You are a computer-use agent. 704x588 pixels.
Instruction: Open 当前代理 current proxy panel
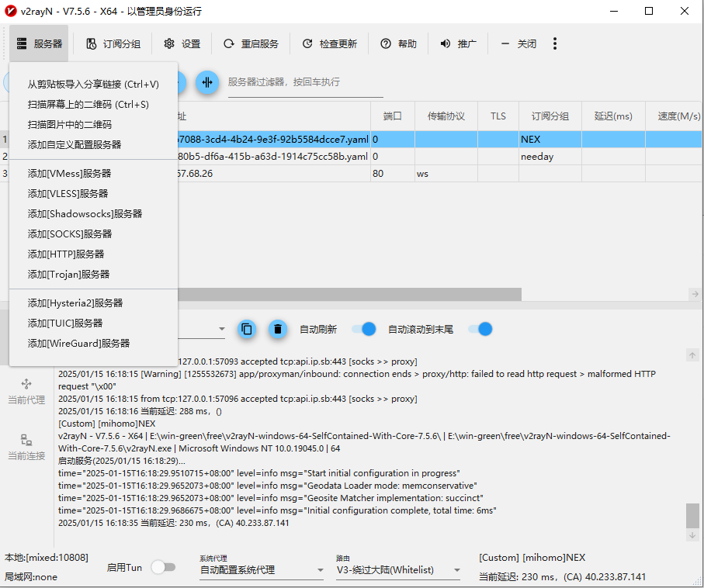click(26, 391)
